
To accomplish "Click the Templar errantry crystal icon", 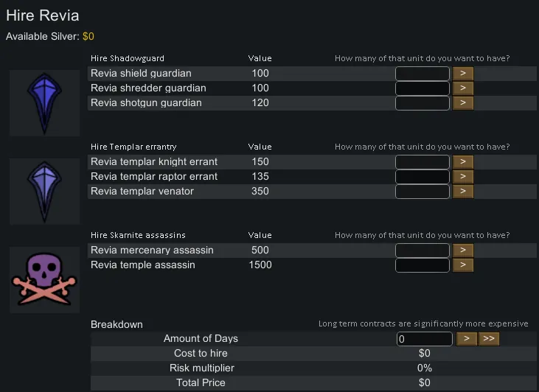I will click(44, 191).
